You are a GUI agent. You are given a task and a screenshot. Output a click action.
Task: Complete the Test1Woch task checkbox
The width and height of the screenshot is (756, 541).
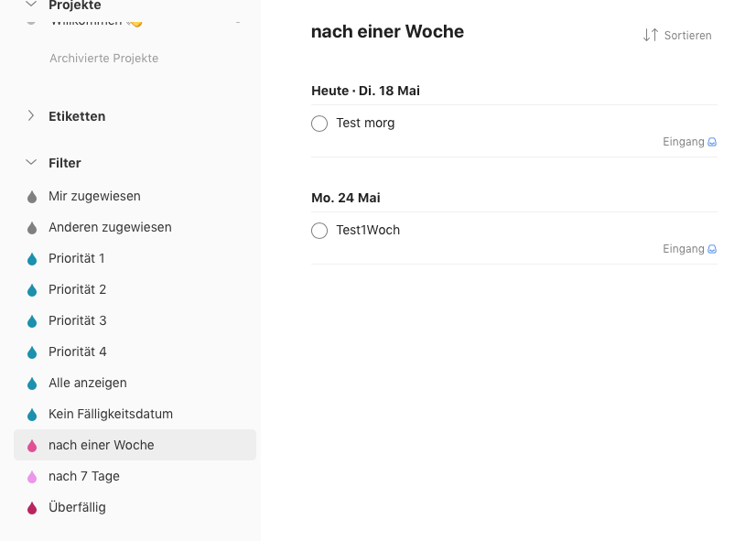[319, 231]
